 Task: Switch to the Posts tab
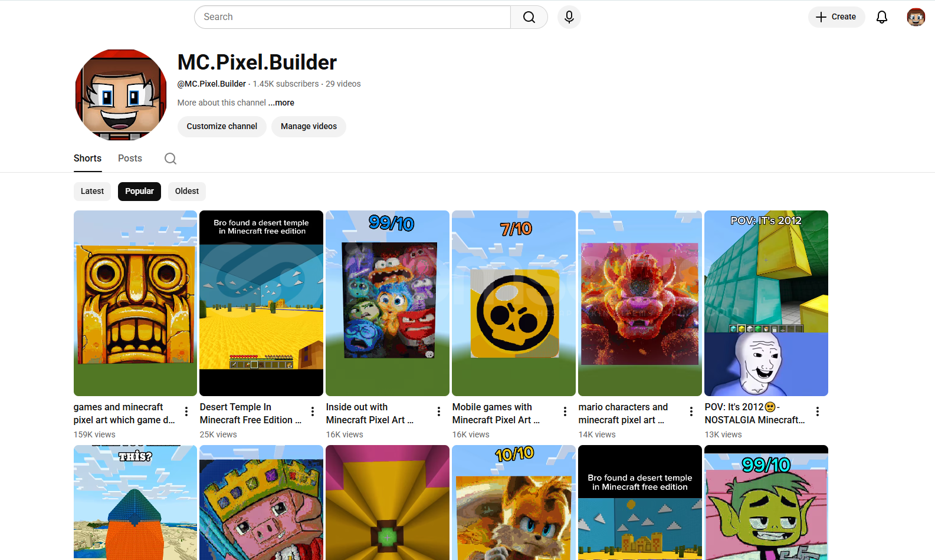130,158
